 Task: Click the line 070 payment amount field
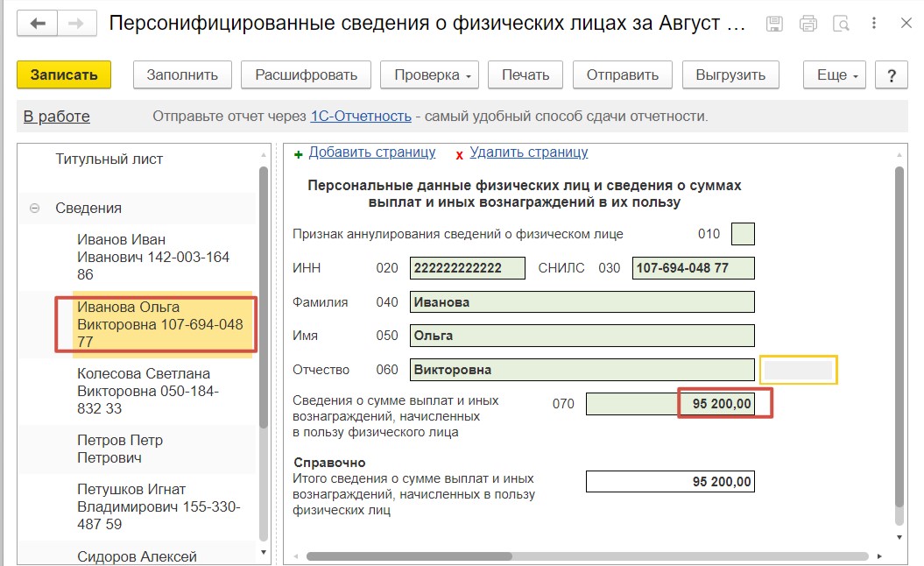[670, 404]
